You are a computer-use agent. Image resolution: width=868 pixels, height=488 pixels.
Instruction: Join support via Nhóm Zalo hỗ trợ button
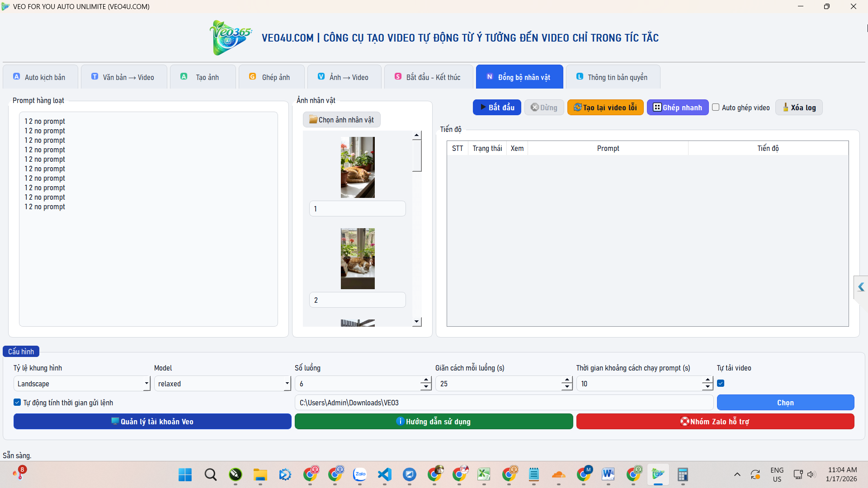click(x=714, y=421)
